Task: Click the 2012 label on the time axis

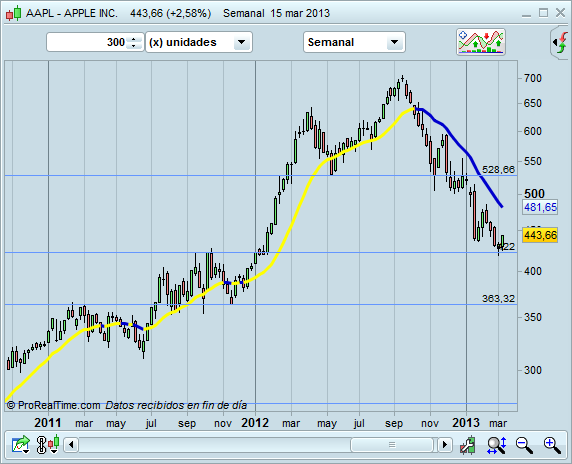Action: (255, 423)
